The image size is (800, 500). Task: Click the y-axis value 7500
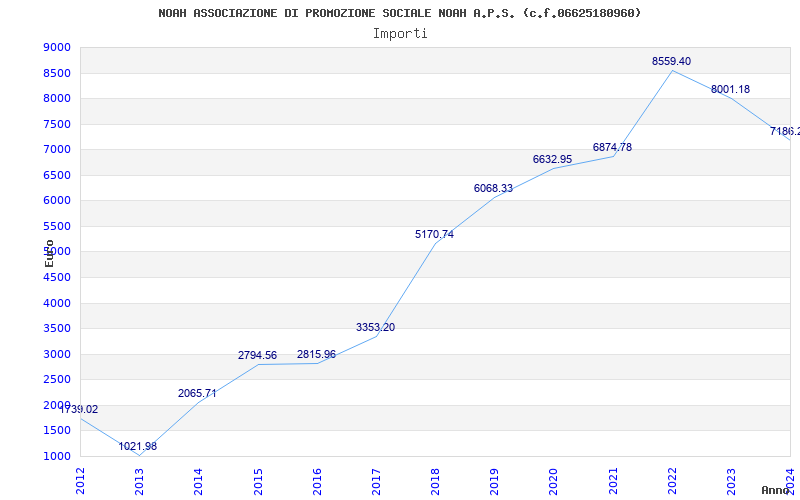click(x=57, y=124)
